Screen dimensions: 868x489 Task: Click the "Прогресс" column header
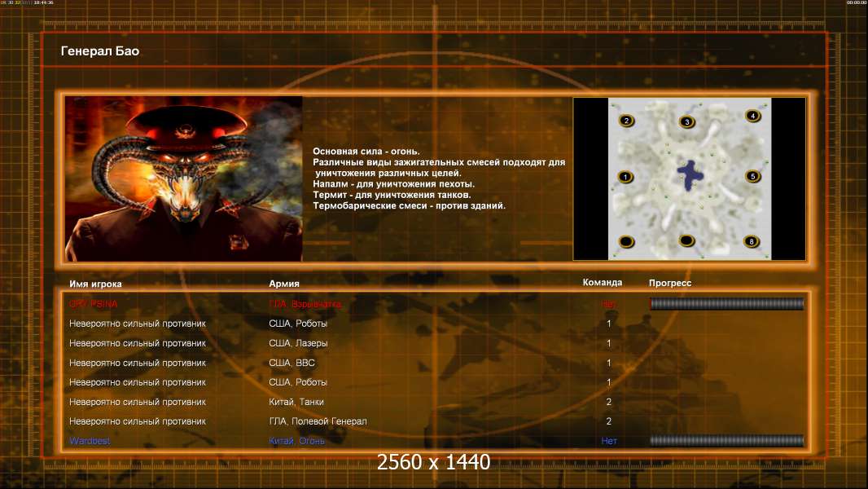point(670,283)
